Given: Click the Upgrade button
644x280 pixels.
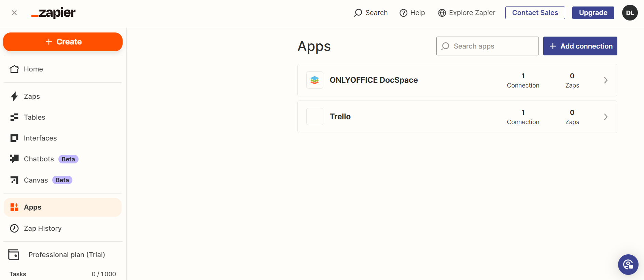Looking at the screenshot, I should [593, 13].
